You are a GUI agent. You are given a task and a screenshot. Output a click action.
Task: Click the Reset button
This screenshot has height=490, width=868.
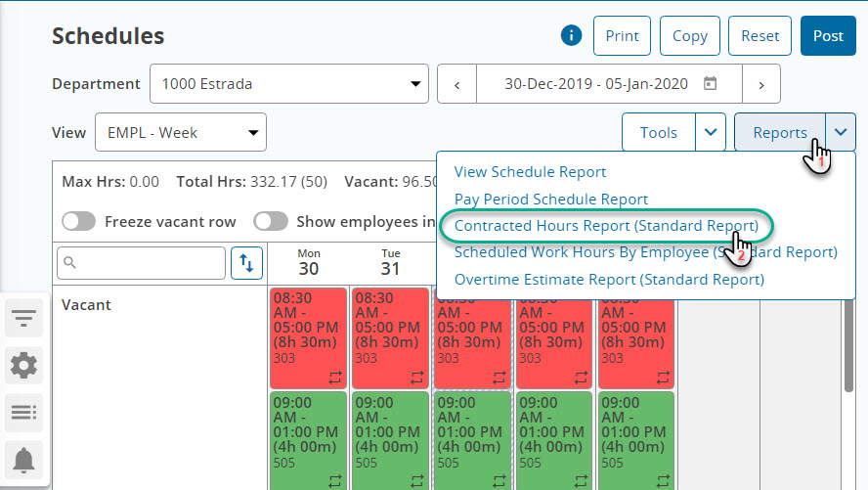pos(759,36)
